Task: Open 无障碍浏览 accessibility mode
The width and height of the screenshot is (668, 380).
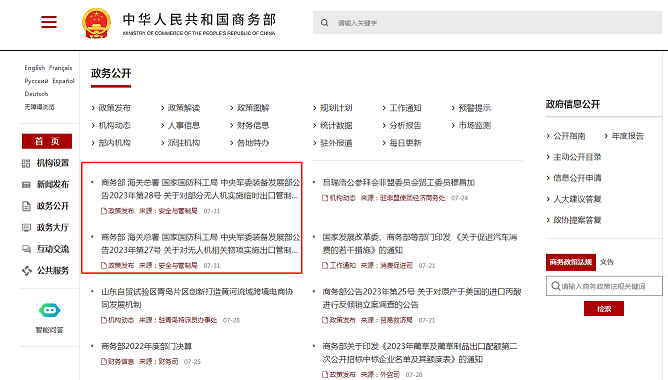Action: 39,107
